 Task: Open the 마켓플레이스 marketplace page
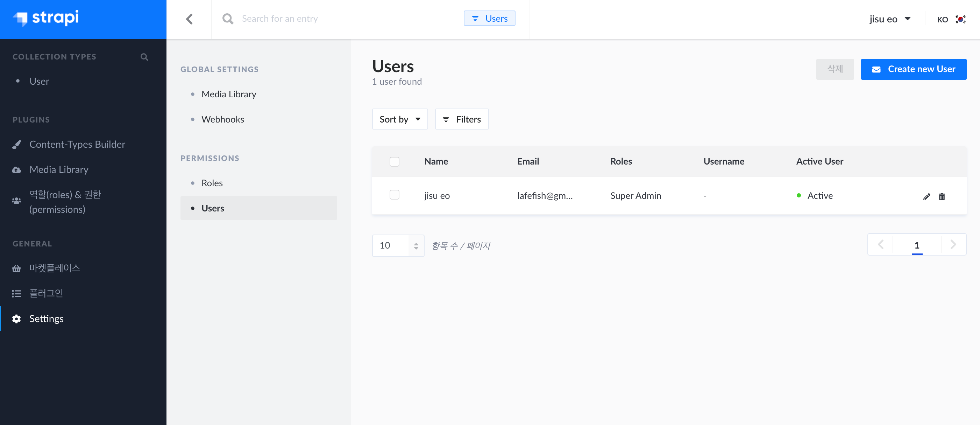tap(55, 268)
